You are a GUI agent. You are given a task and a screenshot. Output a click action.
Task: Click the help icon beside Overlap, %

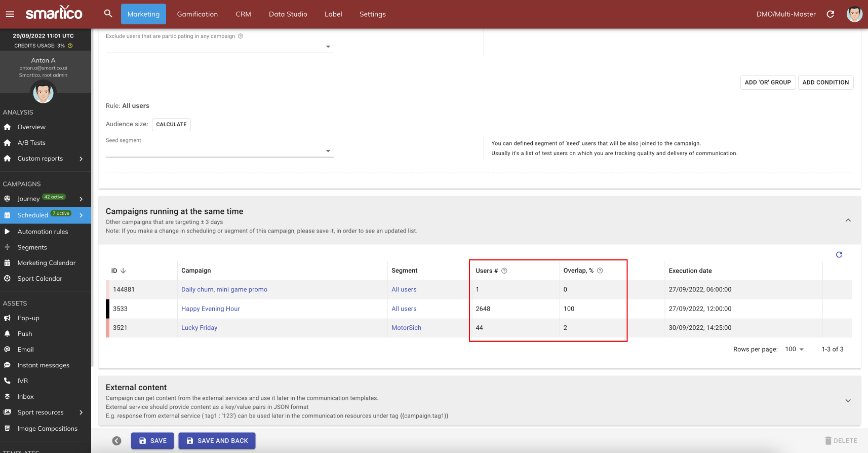tap(600, 271)
